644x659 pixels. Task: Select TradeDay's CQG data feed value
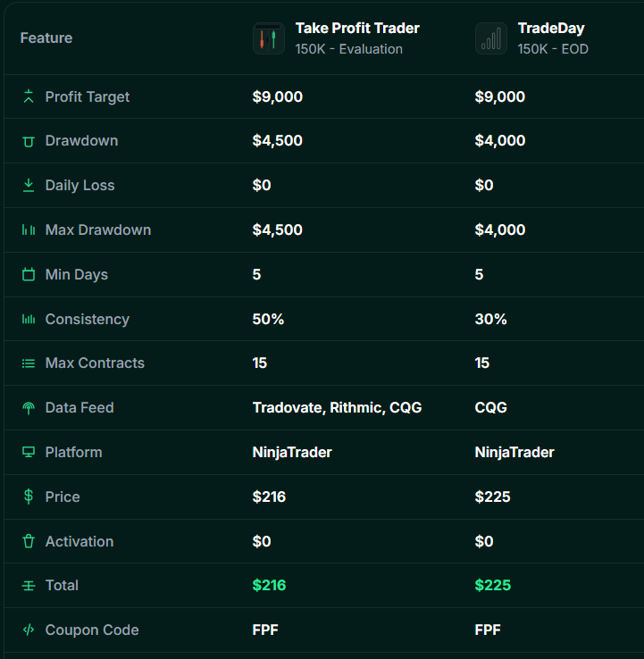pos(490,408)
